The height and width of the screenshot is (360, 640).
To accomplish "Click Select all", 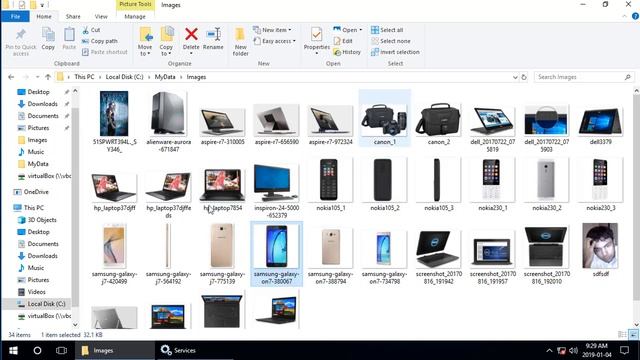I will (387, 30).
